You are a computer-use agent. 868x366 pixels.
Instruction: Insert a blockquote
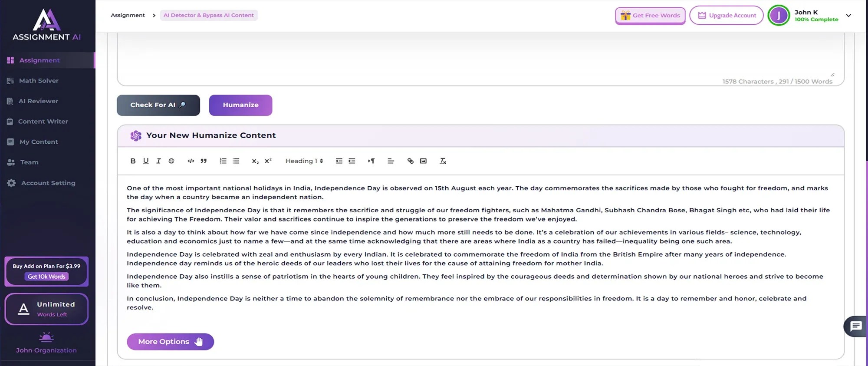tap(204, 161)
